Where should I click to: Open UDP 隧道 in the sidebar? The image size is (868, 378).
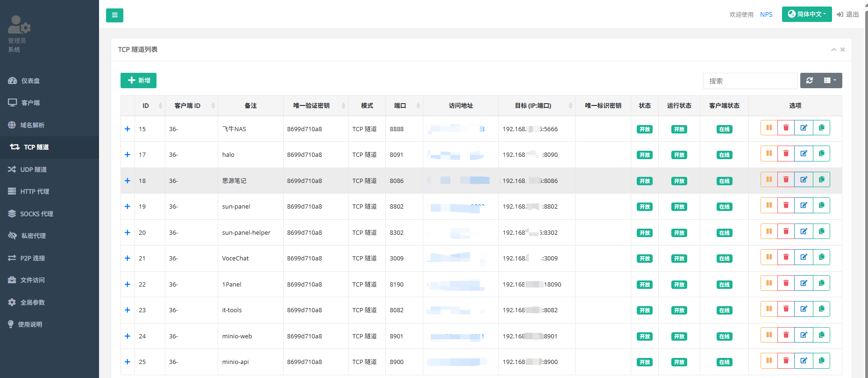pyautogui.click(x=33, y=169)
